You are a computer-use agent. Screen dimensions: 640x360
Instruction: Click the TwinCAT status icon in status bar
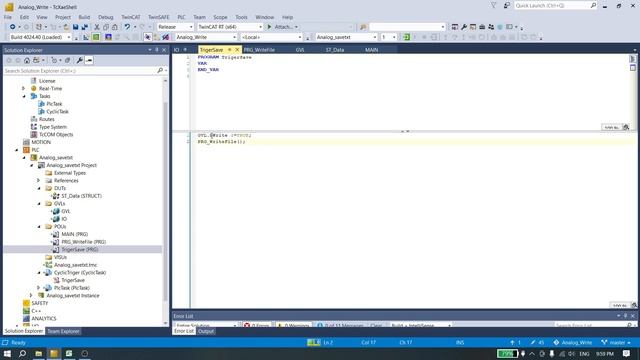tap(313, 342)
